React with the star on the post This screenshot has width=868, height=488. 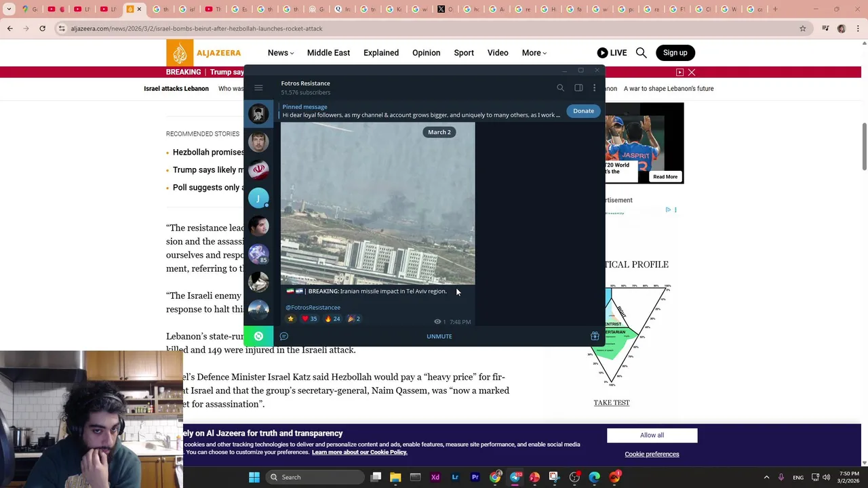pyautogui.click(x=291, y=319)
